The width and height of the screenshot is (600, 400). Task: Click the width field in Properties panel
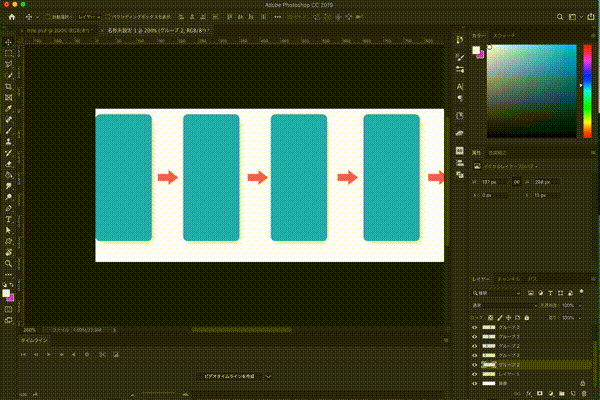491,182
